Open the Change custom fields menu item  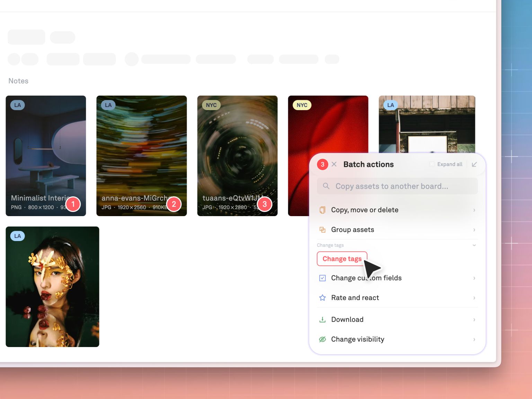(366, 278)
